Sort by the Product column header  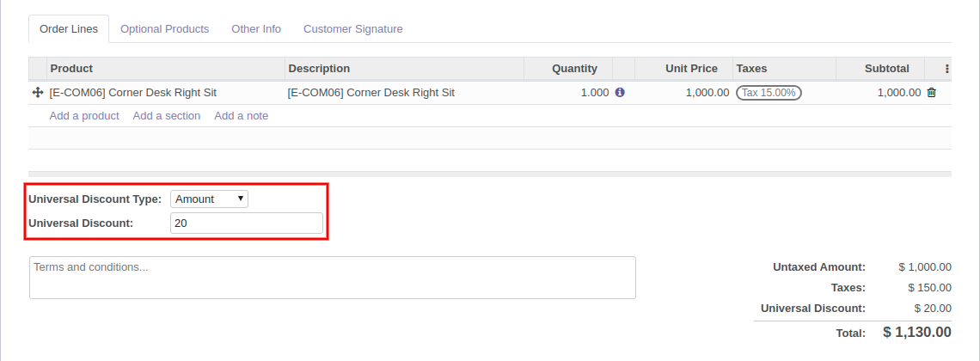pyautogui.click(x=71, y=69)
